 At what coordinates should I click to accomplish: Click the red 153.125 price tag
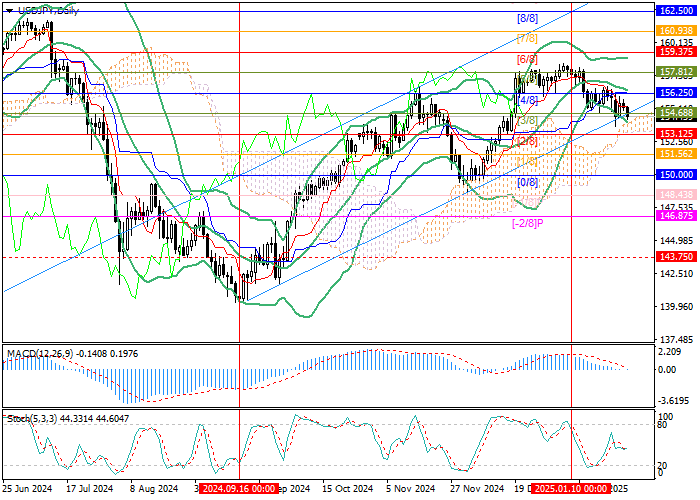point(675,133)
